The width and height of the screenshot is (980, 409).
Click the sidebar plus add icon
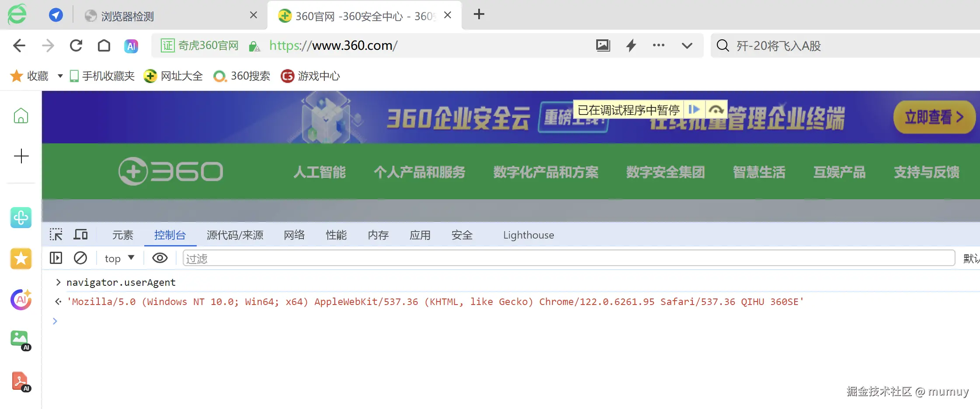21,156
